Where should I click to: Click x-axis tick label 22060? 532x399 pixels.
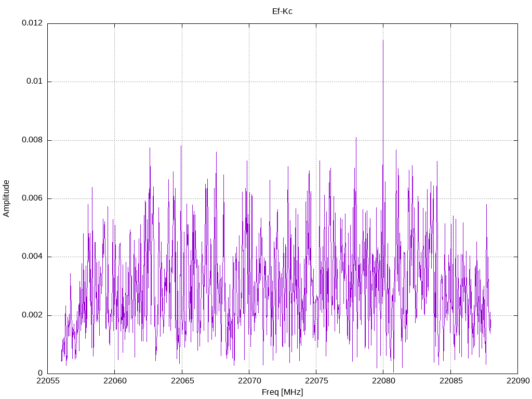pos(115,381)
